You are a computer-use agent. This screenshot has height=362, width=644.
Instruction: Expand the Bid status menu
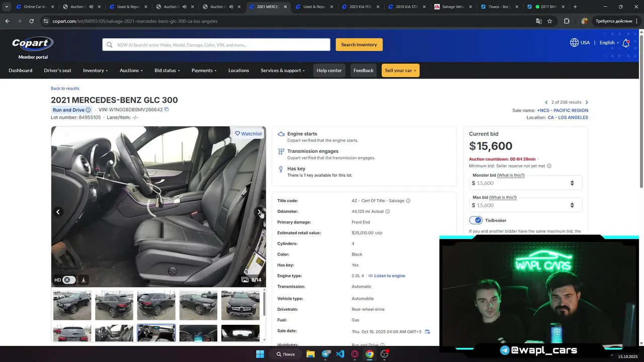pyautogui.click(x=167, y=70)
